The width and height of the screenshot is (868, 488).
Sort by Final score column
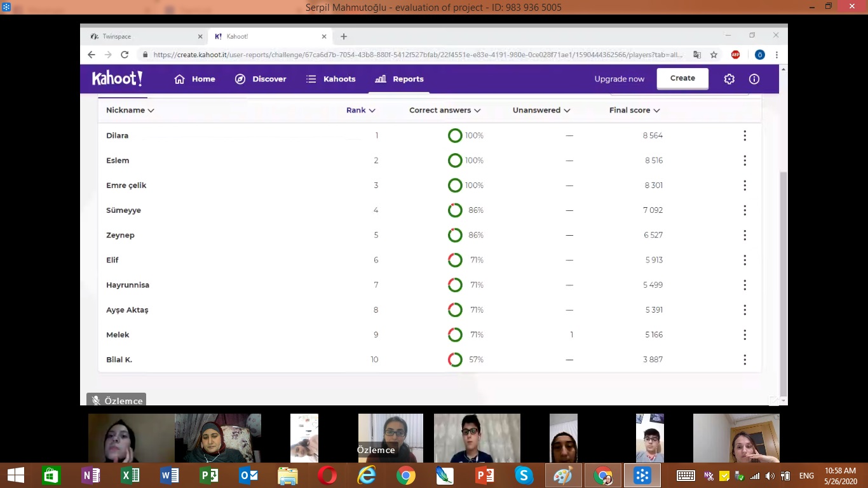click(635, 110)
